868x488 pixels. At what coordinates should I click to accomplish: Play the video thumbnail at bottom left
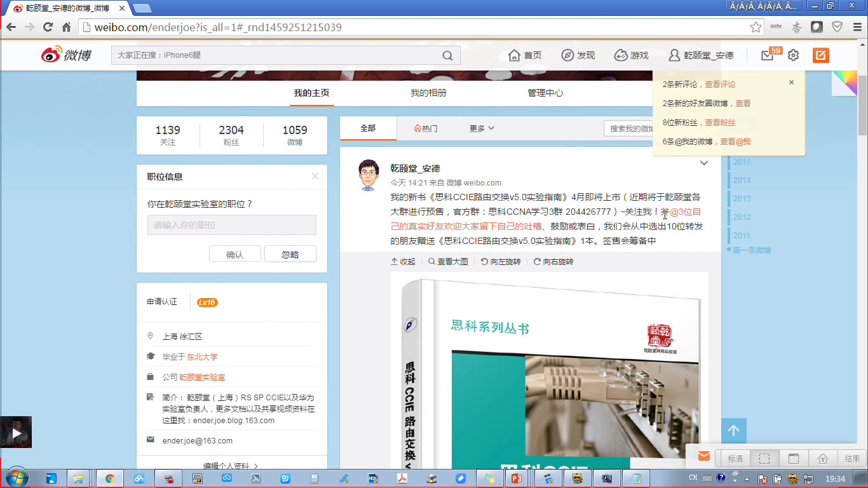tap(16, 432)
